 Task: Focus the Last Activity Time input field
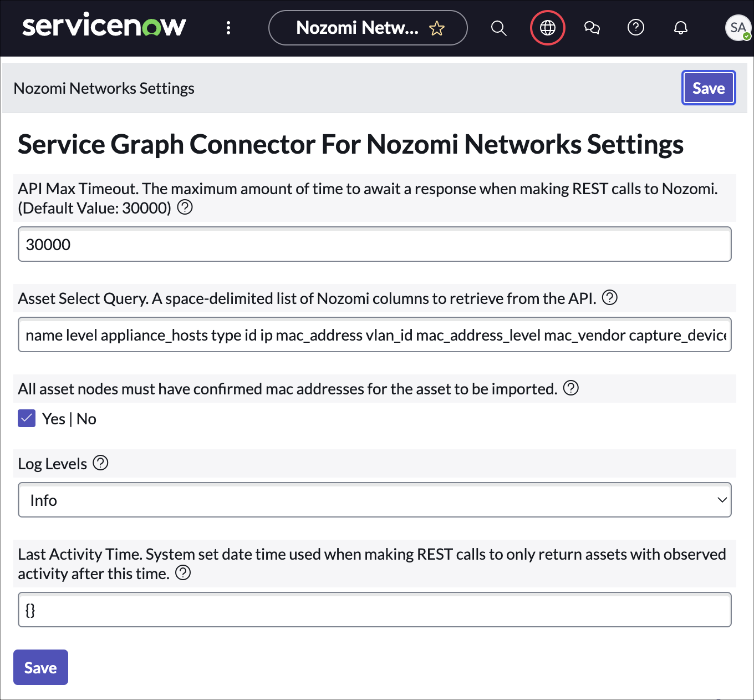pos(374,610)
